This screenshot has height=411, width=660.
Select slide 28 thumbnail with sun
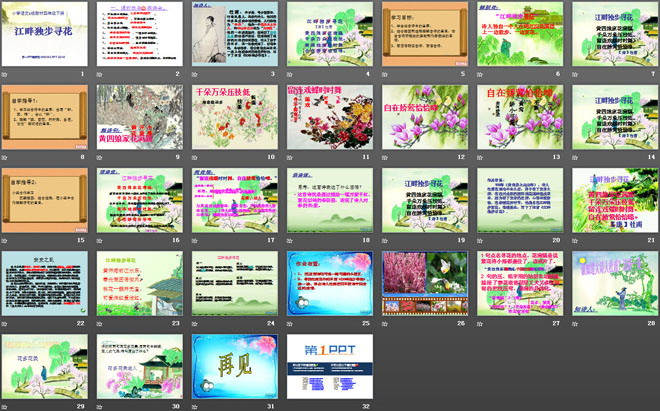pos(615,283)
